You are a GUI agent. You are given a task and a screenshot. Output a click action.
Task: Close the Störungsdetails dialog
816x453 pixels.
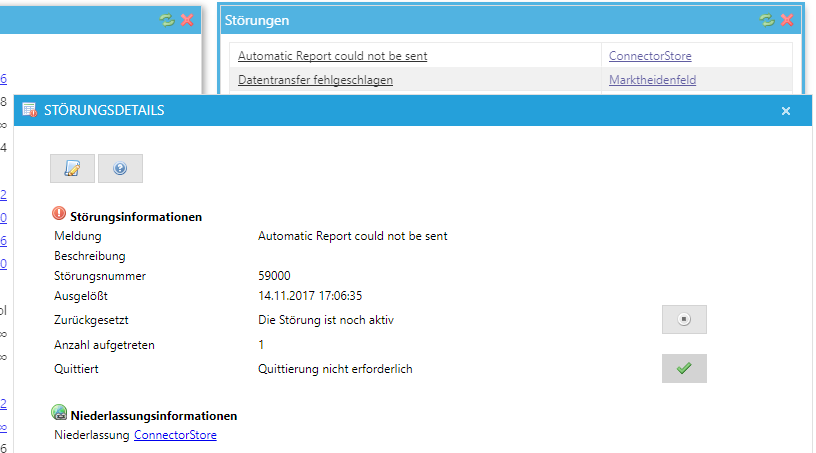[786, 111]
